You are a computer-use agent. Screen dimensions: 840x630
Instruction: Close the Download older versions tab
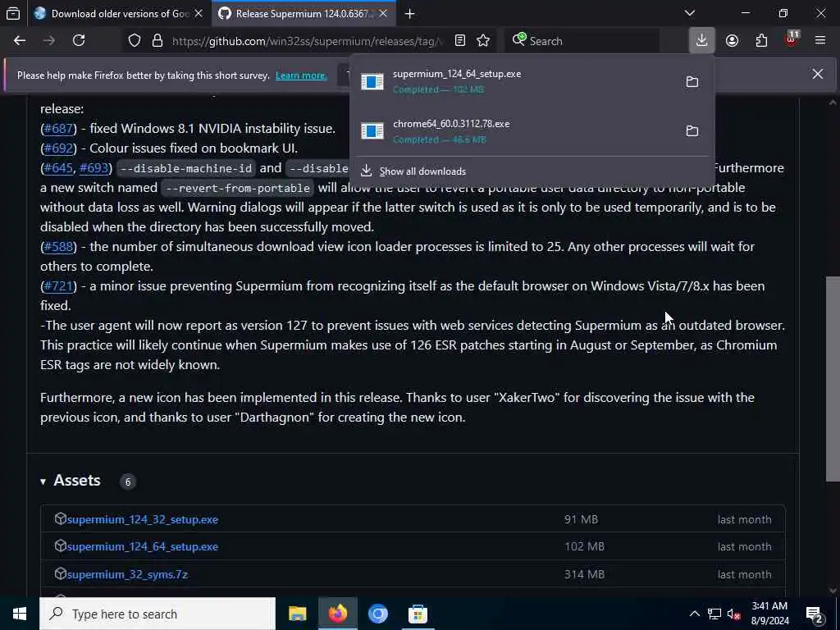click(x=199, y=13)
